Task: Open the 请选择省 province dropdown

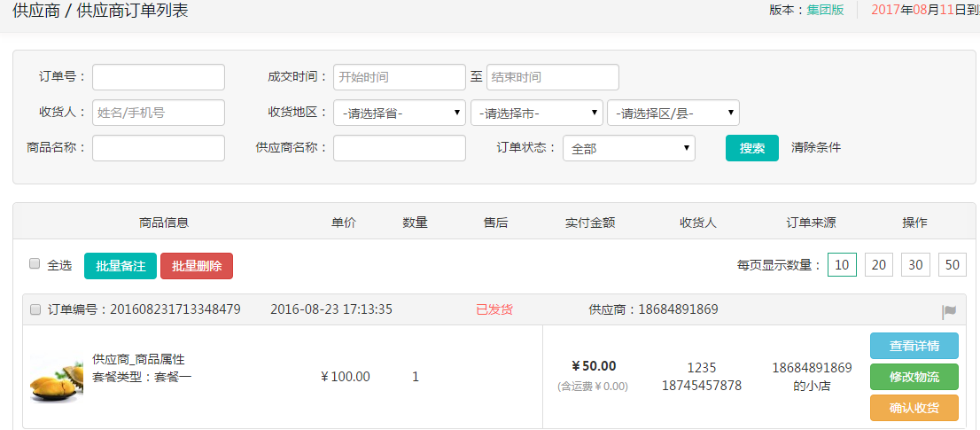Action: pyautogui.click(x=400, y=113)
